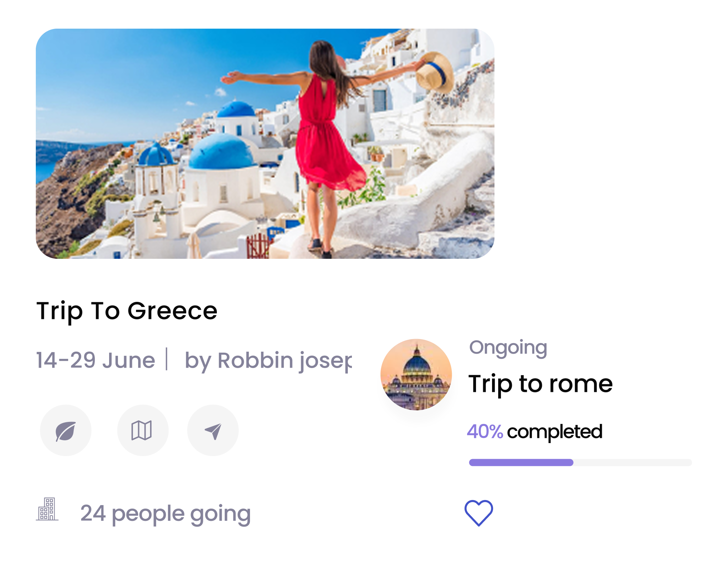Click the paper plane send icon
728x572 pixels.
click(x=213, y=430)
